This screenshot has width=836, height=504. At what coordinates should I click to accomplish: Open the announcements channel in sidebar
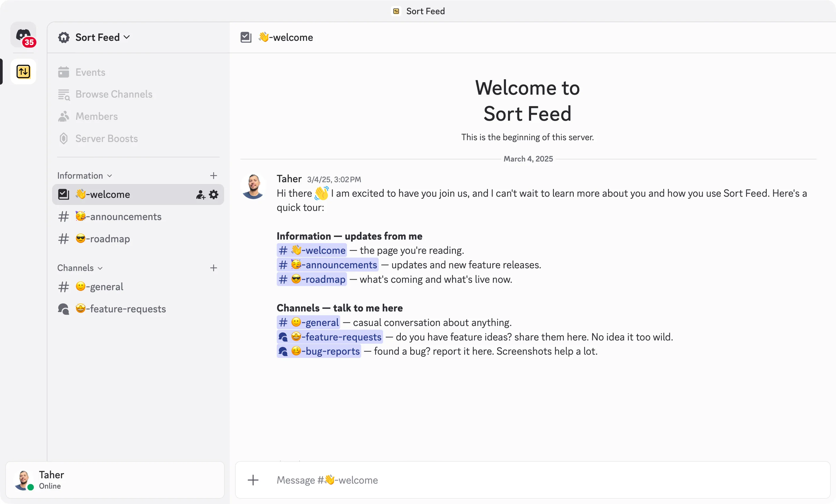138,217
